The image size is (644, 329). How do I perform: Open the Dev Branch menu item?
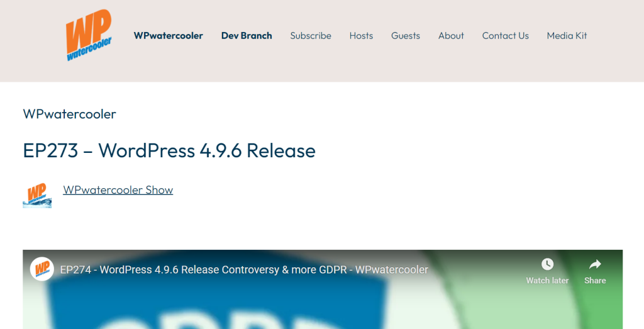coord(247,36)
